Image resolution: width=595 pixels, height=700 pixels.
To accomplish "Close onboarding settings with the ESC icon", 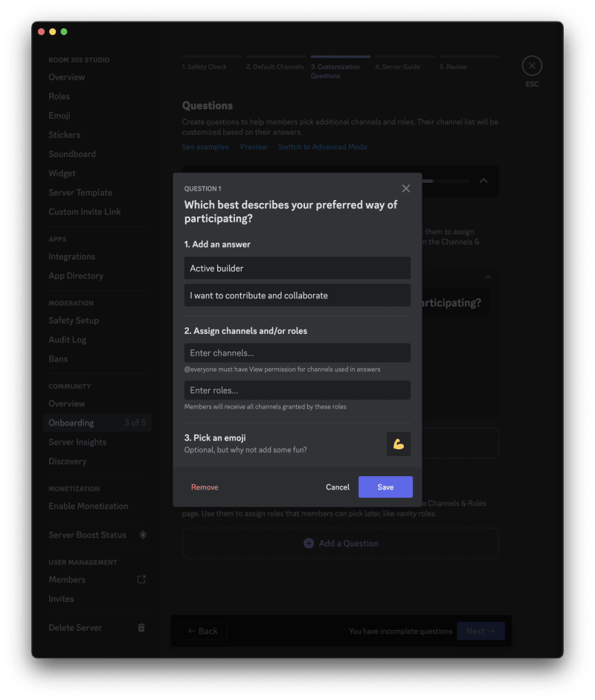I will point(532,65).
